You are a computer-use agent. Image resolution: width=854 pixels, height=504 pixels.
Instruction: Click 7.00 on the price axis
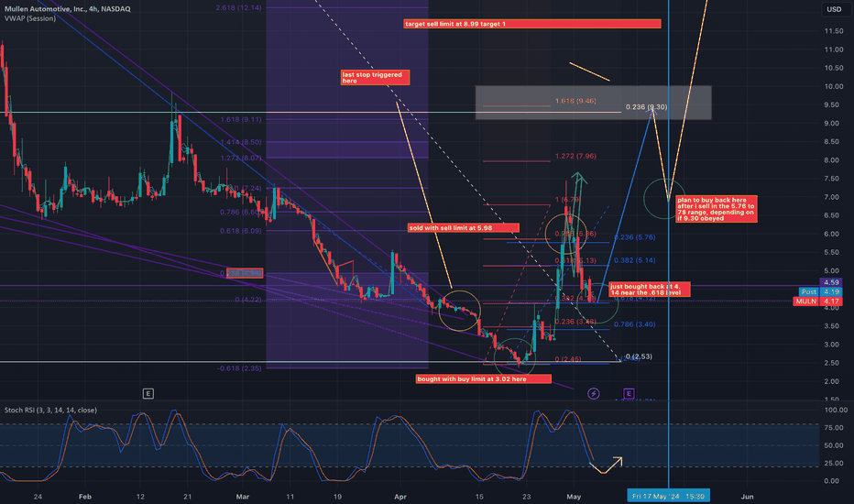[831, 197]
